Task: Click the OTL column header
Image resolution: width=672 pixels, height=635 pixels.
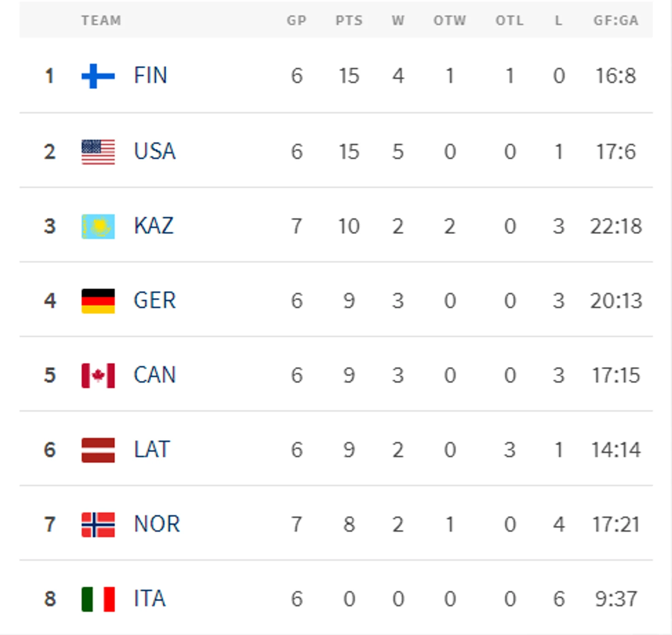Action: pos(510,21)
